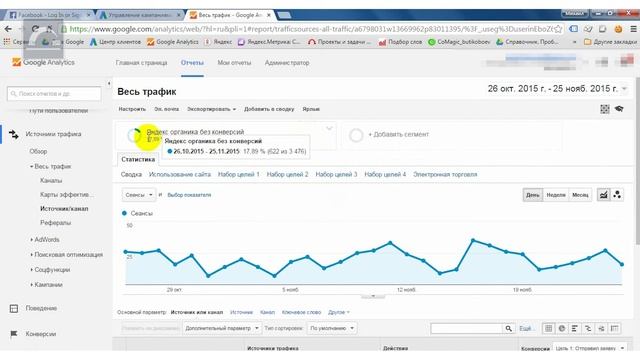
Task: Expand AdWords in sidebar
Action: pyautogui.click(x=31, y=240)
